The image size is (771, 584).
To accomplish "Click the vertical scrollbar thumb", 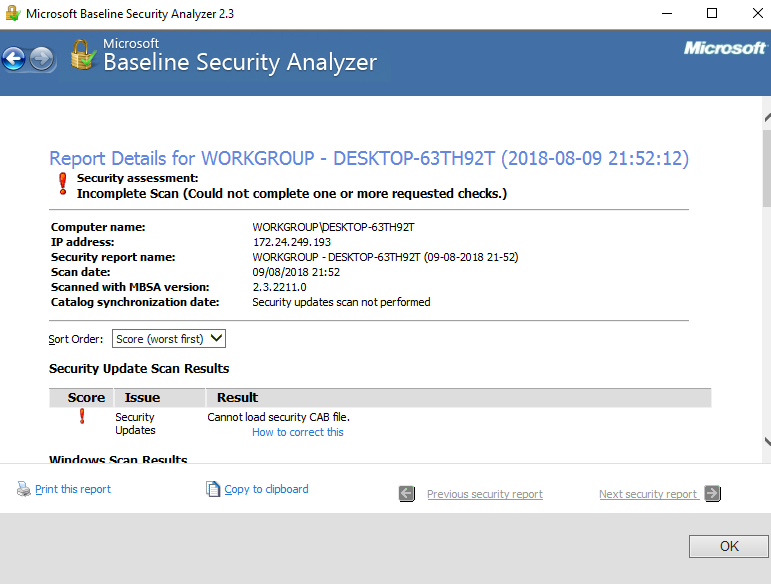I will (767, 168).
